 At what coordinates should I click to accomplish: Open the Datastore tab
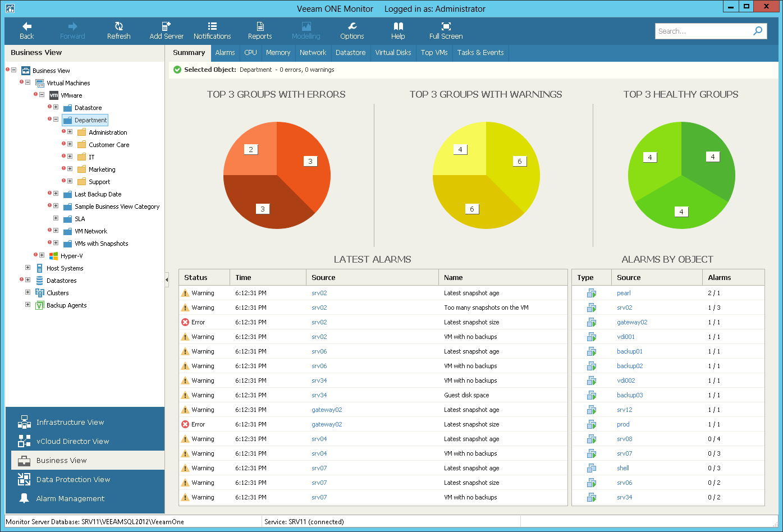pyautogui.click(x=350, y=53)
